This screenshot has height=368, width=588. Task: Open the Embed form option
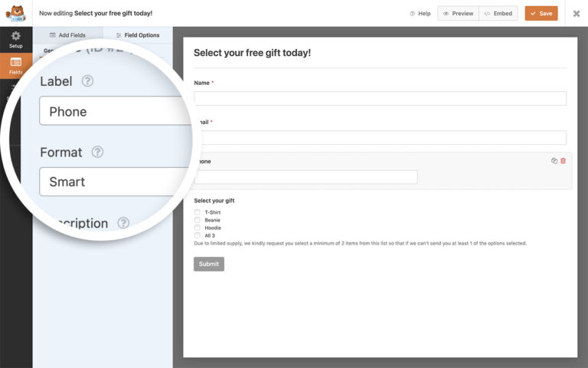click(x=498, y=13)
